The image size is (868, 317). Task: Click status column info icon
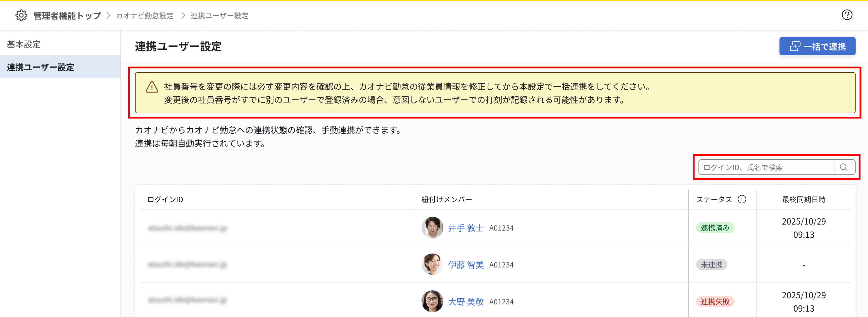[x=742, y=199]
